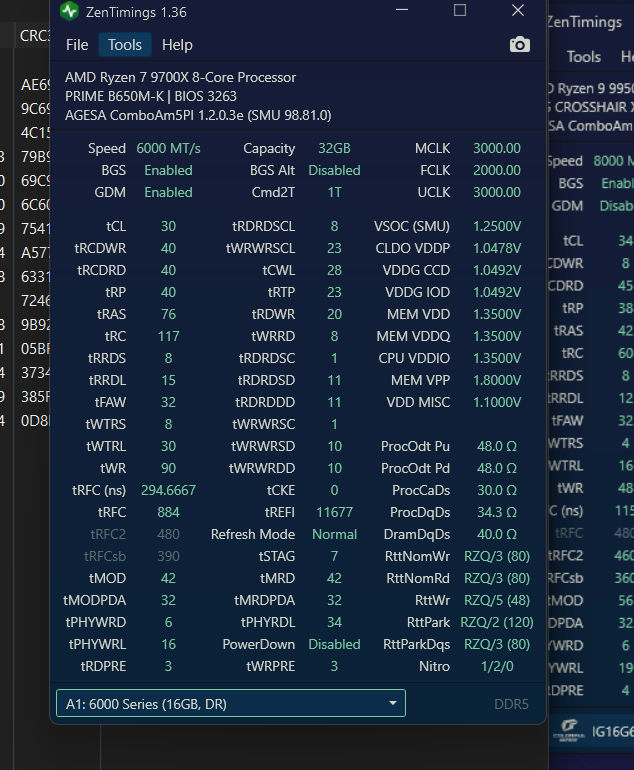Click the FCLK value 2000.00

pyautogui.click(x=497, y=170)
